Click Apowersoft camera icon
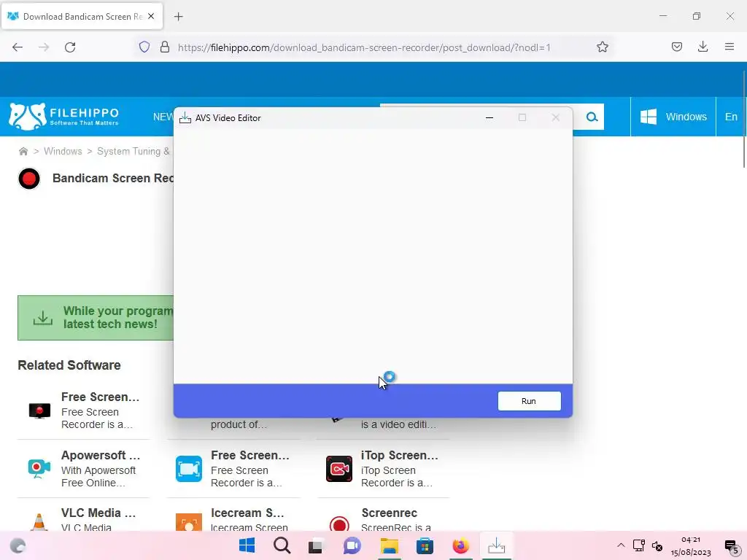747x560 pixels. (x=39, y=469)
